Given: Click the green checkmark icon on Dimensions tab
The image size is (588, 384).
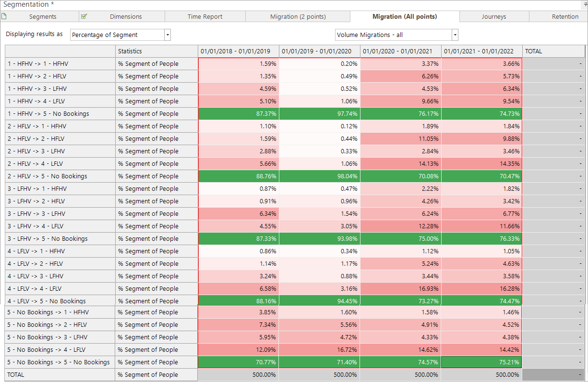Looking at the screenshot, I should [x=84, y=16].
